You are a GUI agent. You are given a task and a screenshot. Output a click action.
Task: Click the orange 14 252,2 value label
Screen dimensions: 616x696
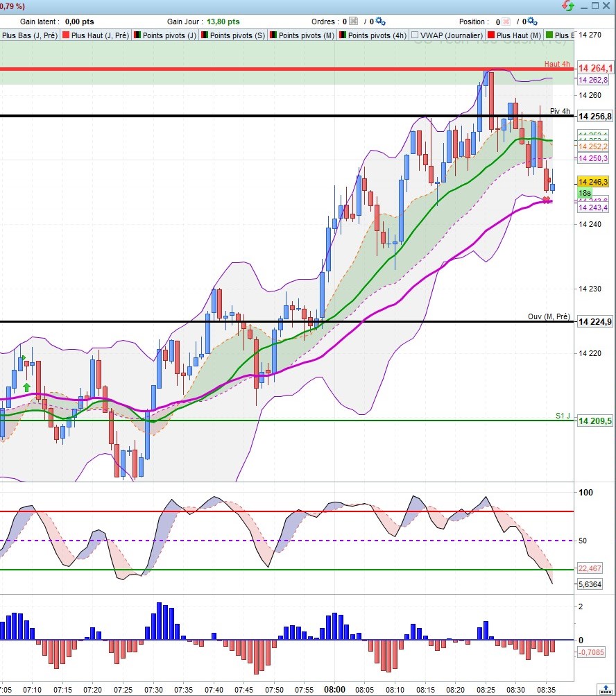593,146
